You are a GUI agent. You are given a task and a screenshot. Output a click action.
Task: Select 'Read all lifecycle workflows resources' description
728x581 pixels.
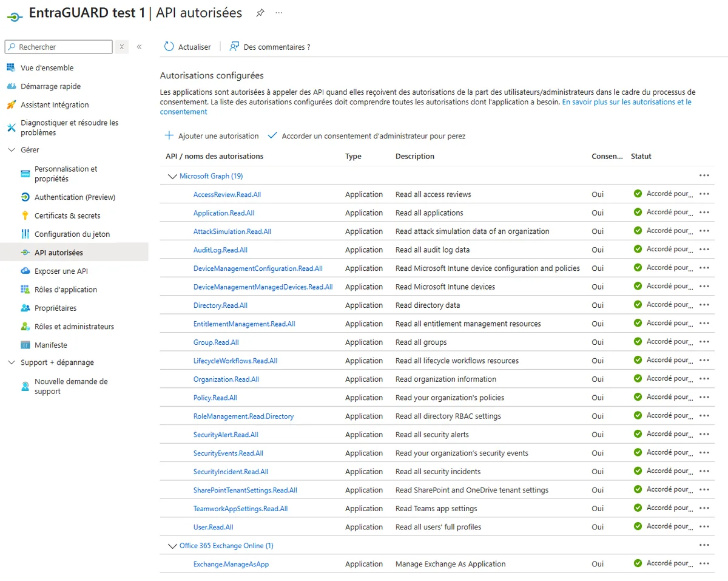click(x=457, y=361)
